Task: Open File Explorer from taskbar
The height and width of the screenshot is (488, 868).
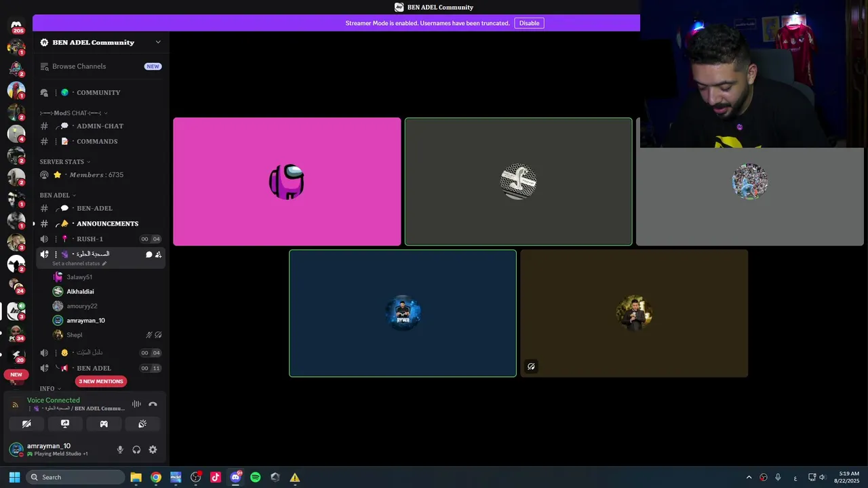Action: pos(136,477)
